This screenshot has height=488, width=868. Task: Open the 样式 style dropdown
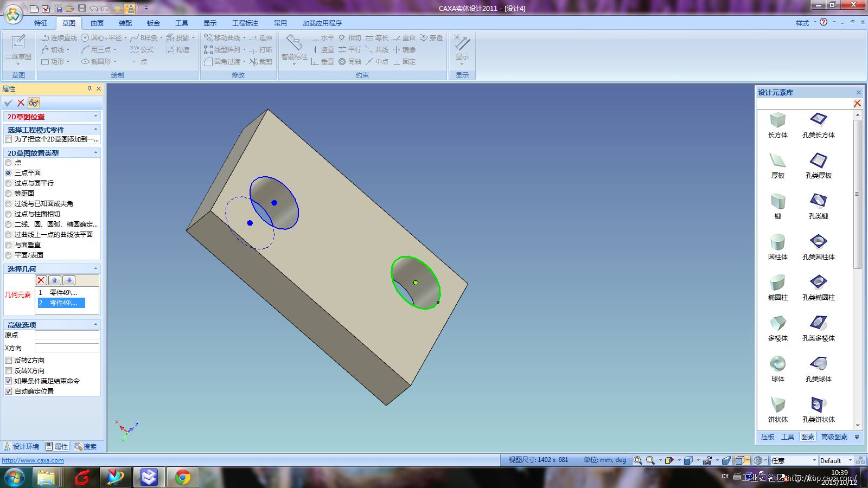806,23
